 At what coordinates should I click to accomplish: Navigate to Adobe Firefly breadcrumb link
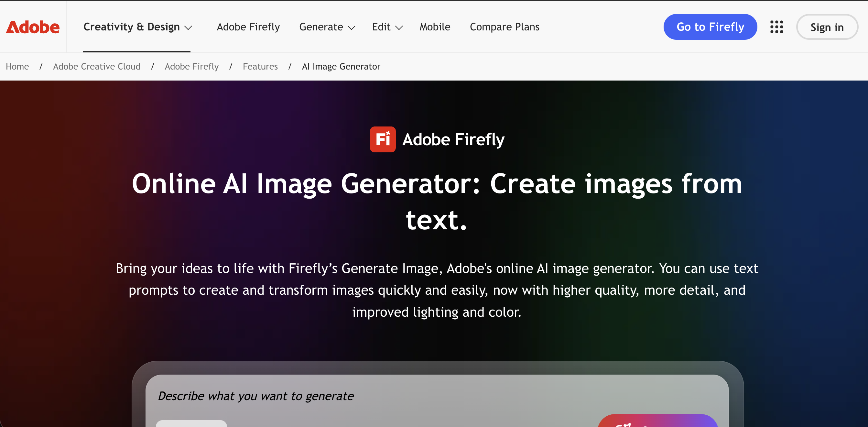click(191, 66)
